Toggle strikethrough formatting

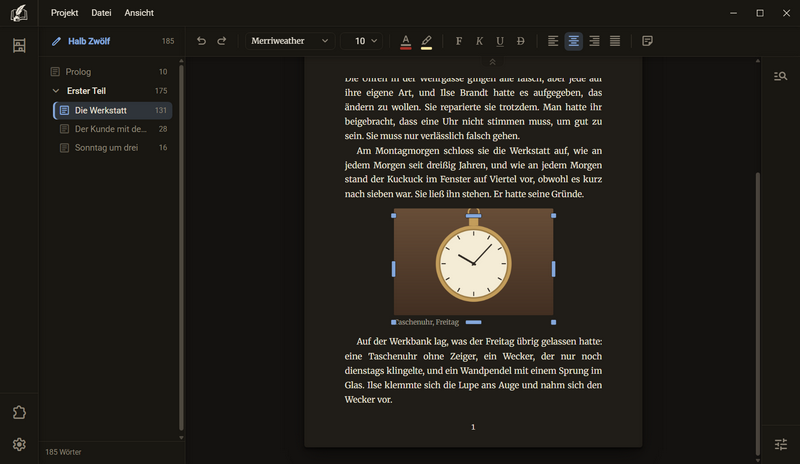pos(520,41)
